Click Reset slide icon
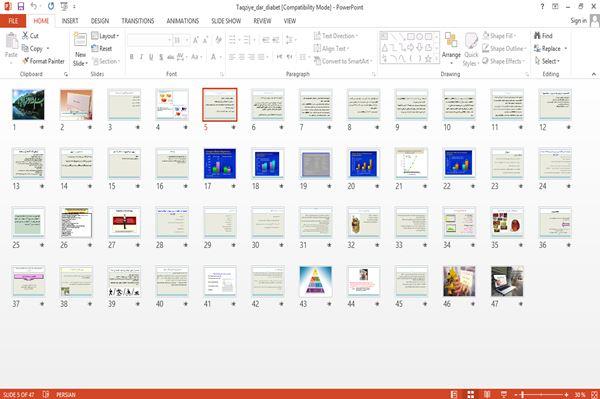Viewport: 600px width, 399px height. [95, 48]
